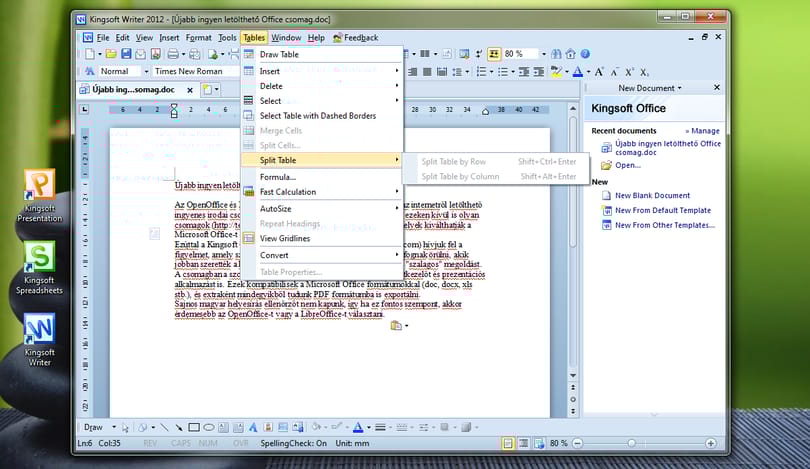Choose Select Table with Dashed Borders
The image size is (810, 469).
point(322,116)
